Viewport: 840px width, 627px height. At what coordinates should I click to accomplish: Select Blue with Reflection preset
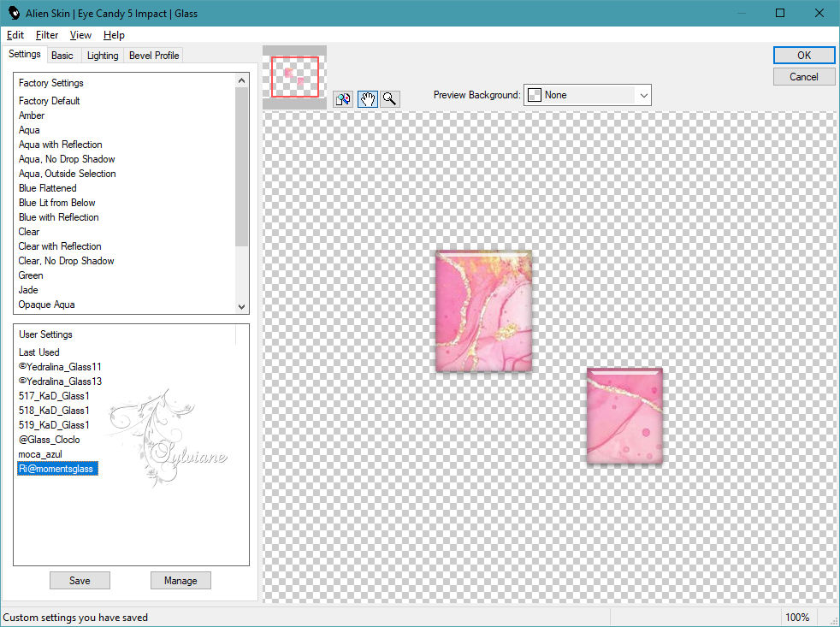pyautogui.click(x=58, y=216)
